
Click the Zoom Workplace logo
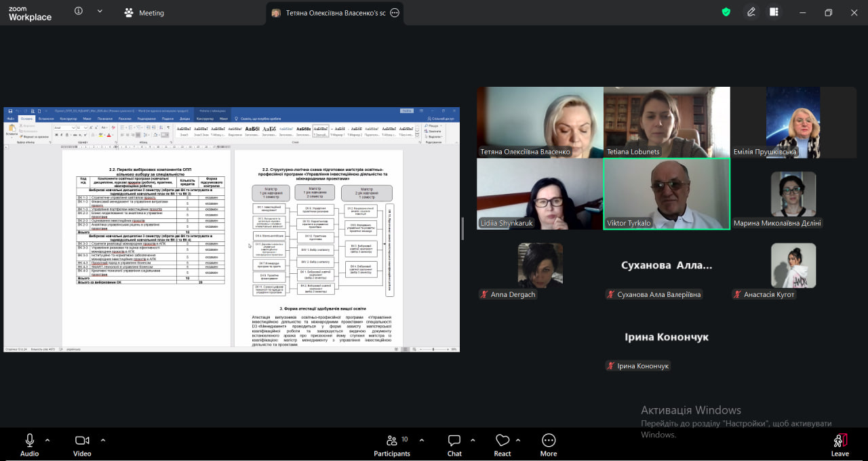coord(30,13)
